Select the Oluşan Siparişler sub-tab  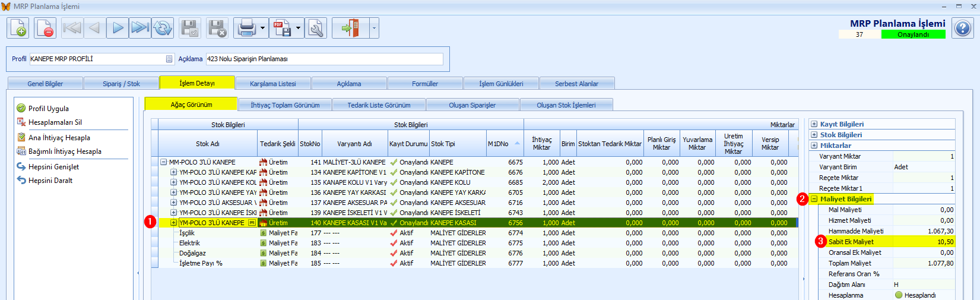tap(472, 105)
